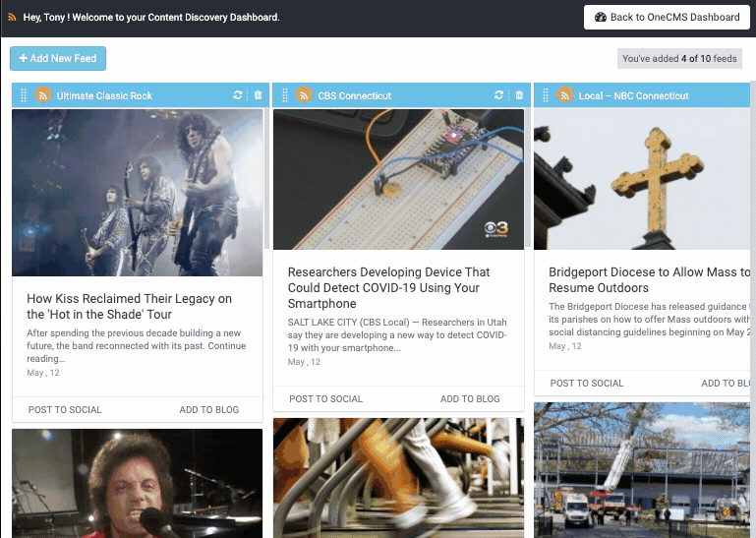Open the singer at microphone thumbnail
The image size is (756, 538).
point(138,484)
